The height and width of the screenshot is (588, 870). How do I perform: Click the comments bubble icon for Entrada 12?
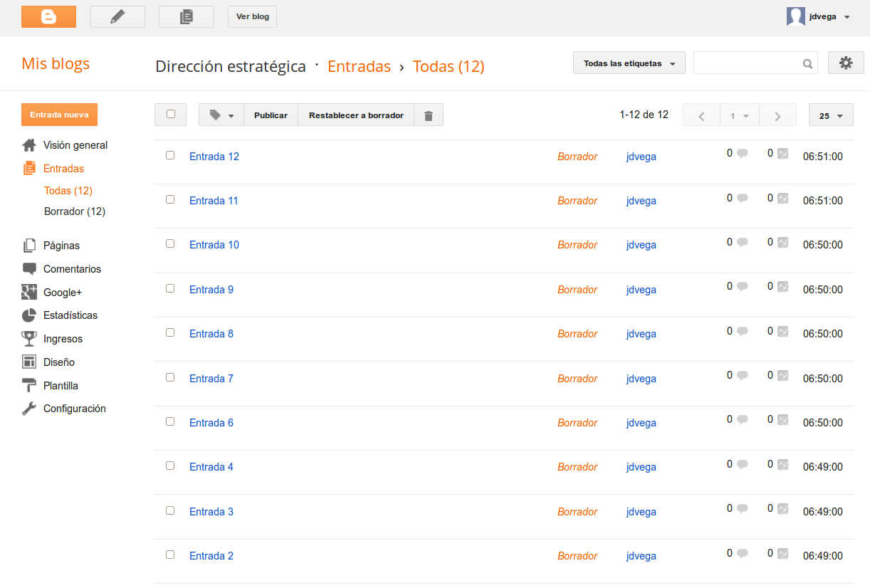click(742, 153)
